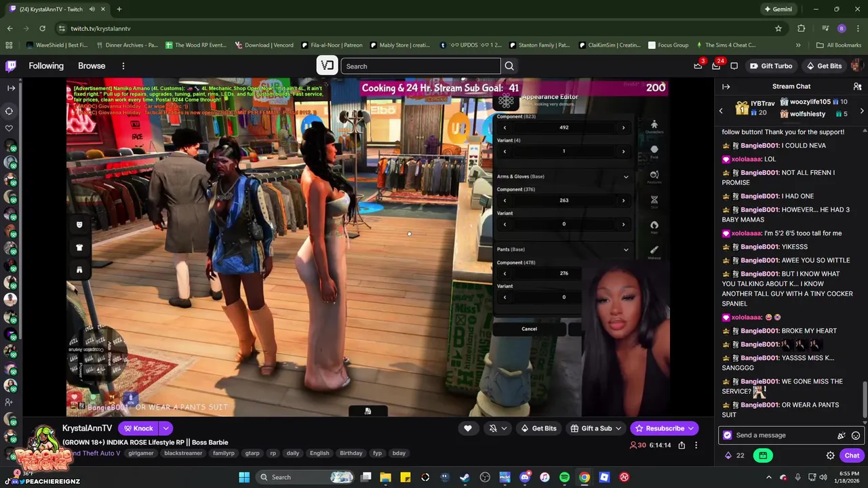
Task: Open the Resubscribe dropdown
Action: (x=664, y=428)
